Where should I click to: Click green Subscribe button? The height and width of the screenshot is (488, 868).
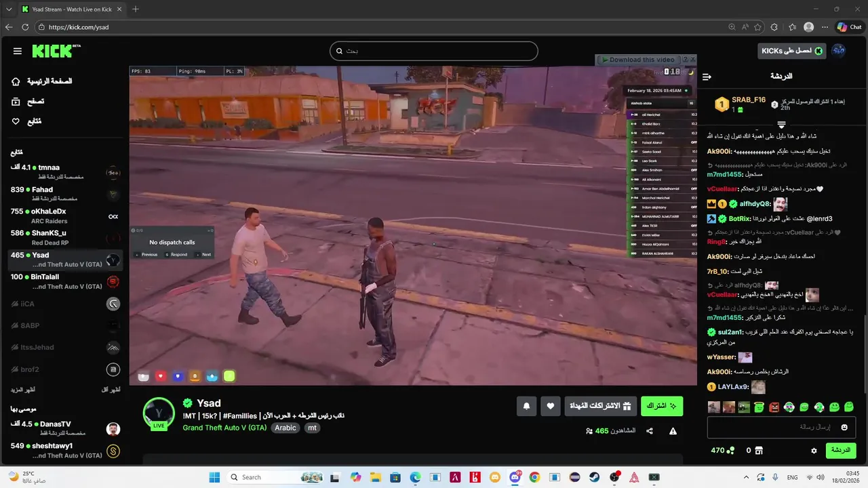click(662, 406)
